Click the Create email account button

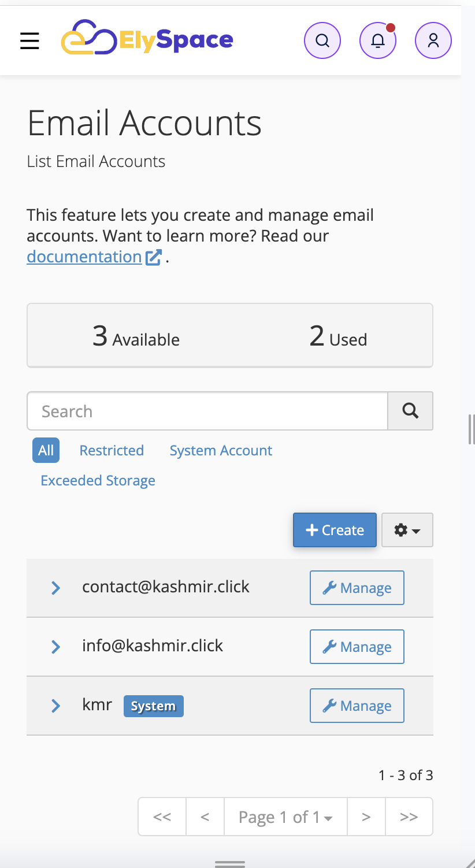[335, 530]
